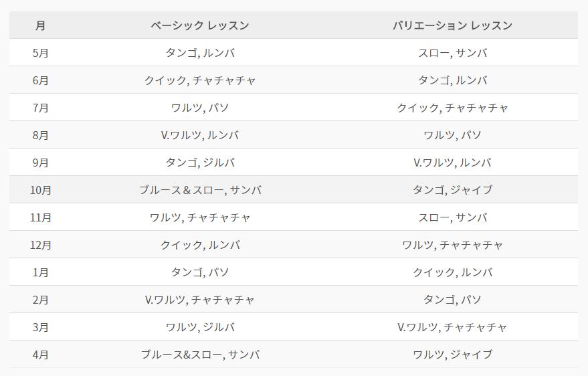Select the 10月 basic cell ブルース＆スロー, サンバ
The height and width of the screenshot is (376, 588).
tap(200, 190)
